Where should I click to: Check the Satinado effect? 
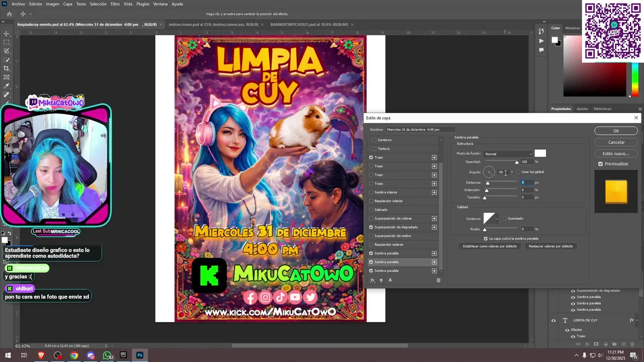(x=371, y=210)
